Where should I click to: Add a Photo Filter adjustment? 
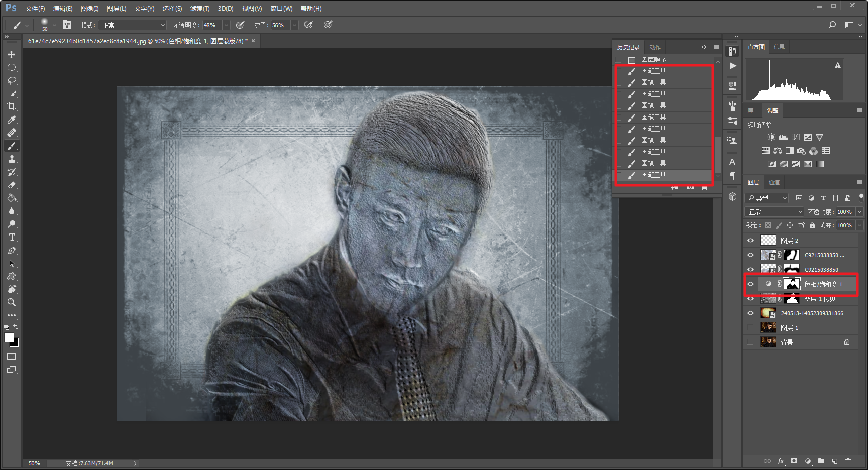802,151
